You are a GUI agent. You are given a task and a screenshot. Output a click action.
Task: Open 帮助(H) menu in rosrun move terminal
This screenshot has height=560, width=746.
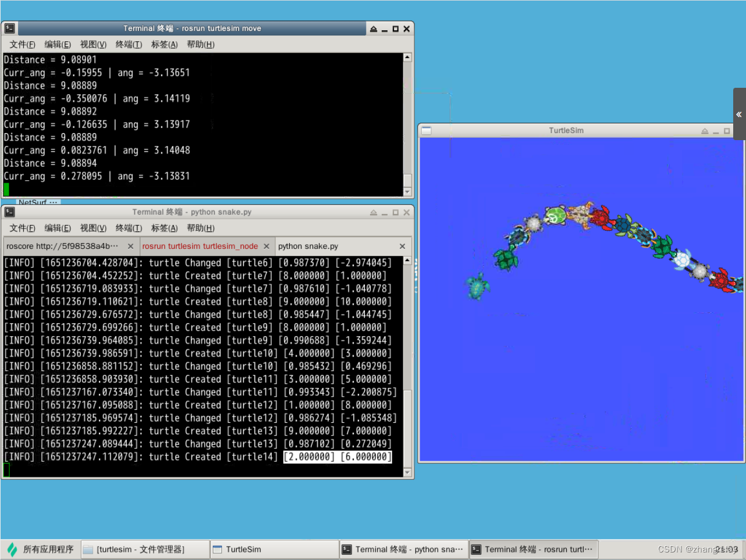(201, 45)
